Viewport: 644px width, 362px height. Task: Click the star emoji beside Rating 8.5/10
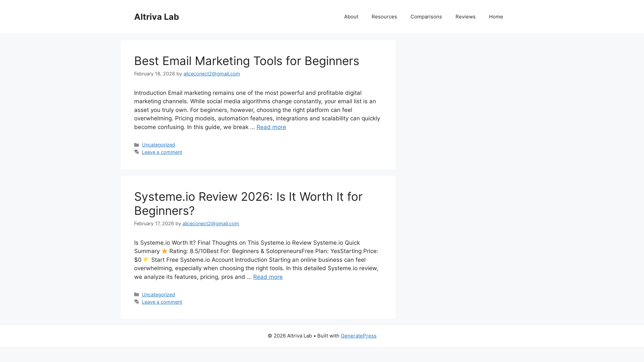(164, 251)
